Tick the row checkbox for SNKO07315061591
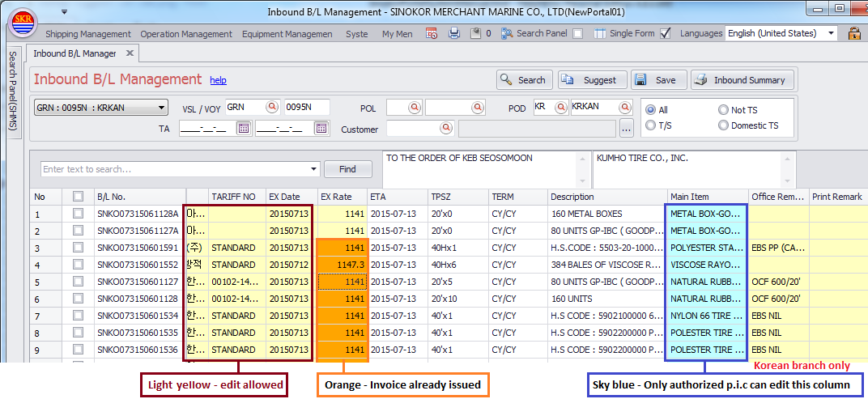The image size is (868, 399). [x=78, y=248]
